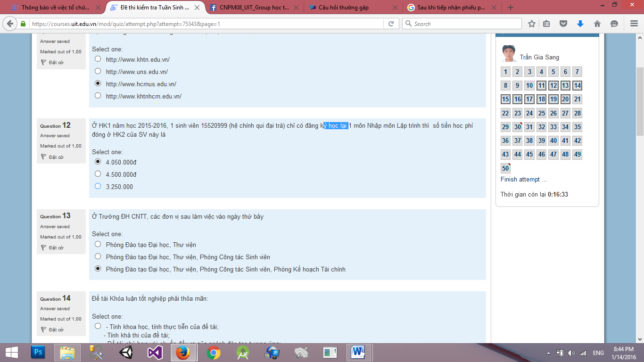Select answer 4.500.000đ for Question 12
Image resolution: width=644 pixels, height=362 pixels.
coord(98,173)
